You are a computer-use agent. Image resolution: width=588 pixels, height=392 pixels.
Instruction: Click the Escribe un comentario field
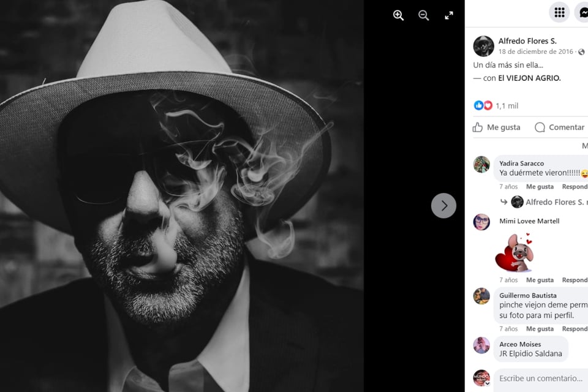(x=541, y=379)
